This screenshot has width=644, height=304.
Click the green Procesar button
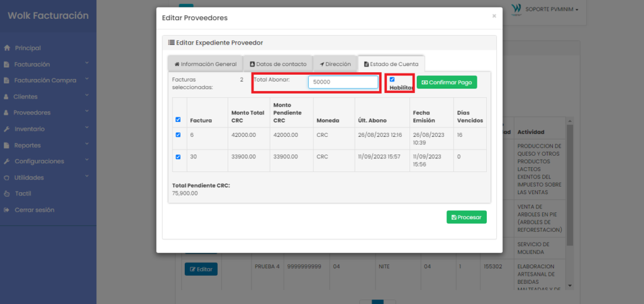coord(467,217)
